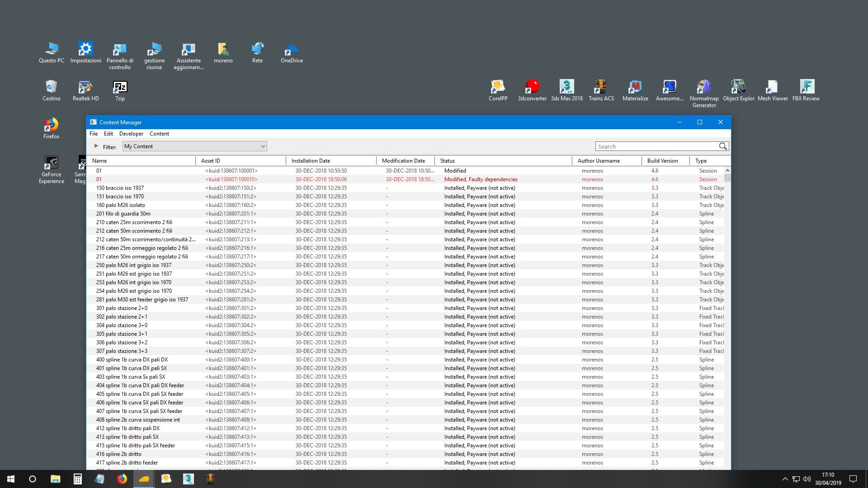Click into the Search field
The height and width of the screenshot is (488, 868).
coord(657,146)
